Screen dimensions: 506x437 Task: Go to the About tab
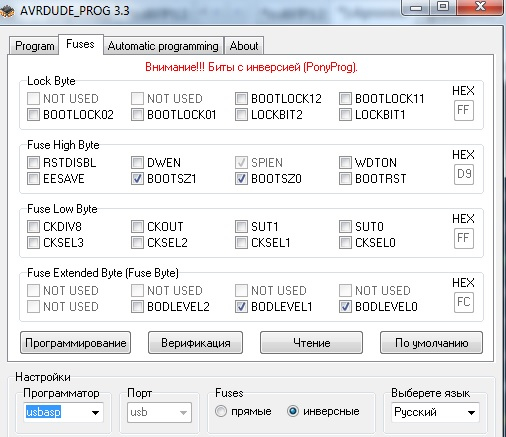tap(244, 46)
